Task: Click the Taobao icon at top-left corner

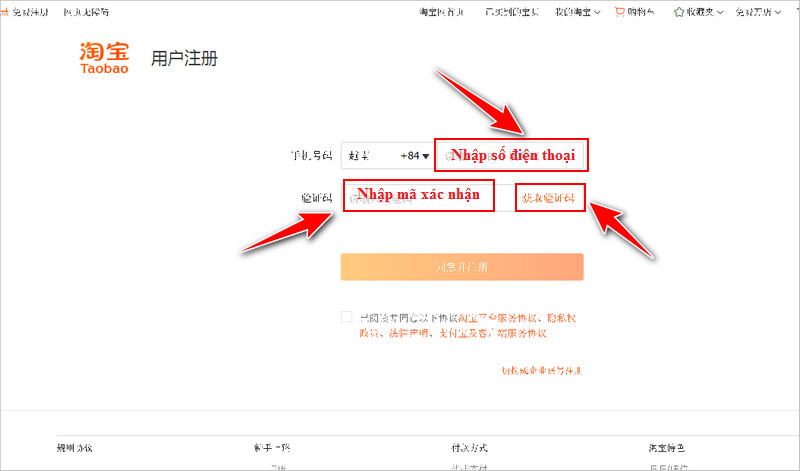Action: pos(5,12)
